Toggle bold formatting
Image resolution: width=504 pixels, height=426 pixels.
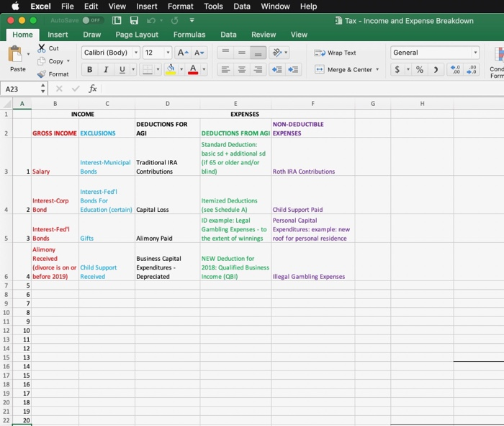point(90,69)
